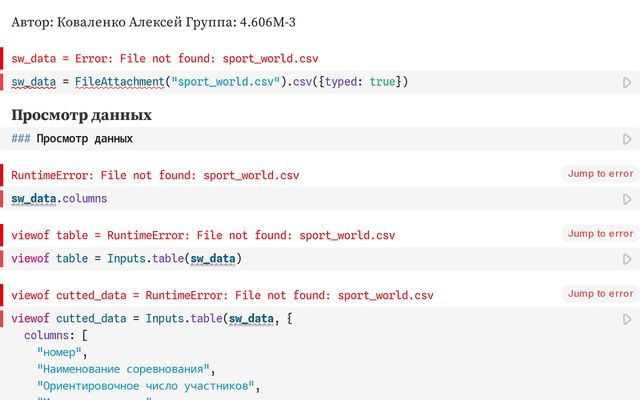Click the "sport_world.csv" string in FileAttachment
Viewport: 640px width, 400px height.
[x=226, y=82]
